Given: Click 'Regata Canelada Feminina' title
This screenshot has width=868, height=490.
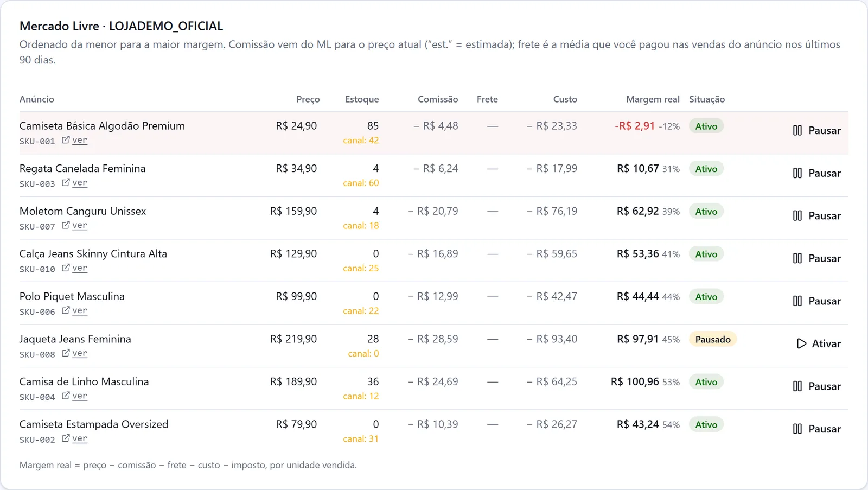Looking at the screenshot, I should pyautogui.click(x=82, y=169).
